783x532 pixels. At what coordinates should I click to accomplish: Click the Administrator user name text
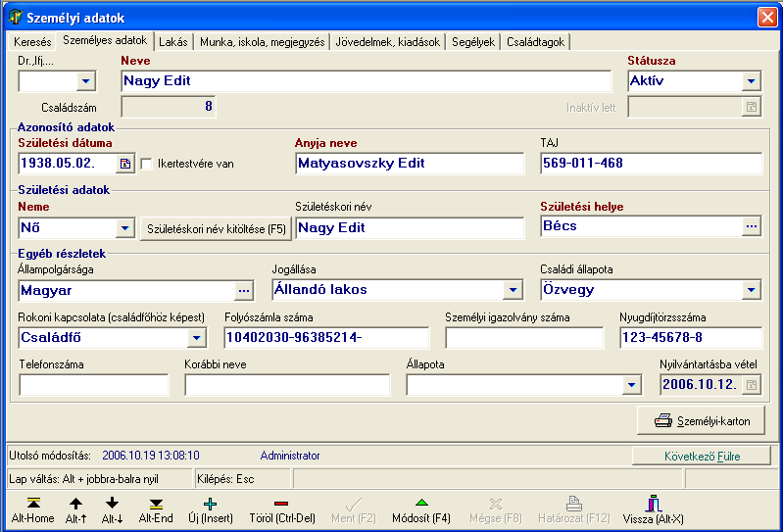point(290,456)
